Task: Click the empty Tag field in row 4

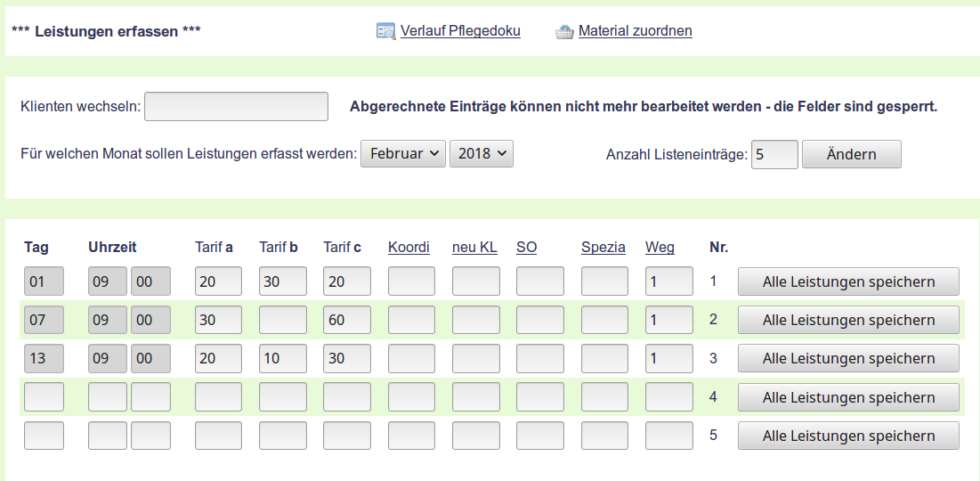Action: pyautogui.click(x=44, y=397)
